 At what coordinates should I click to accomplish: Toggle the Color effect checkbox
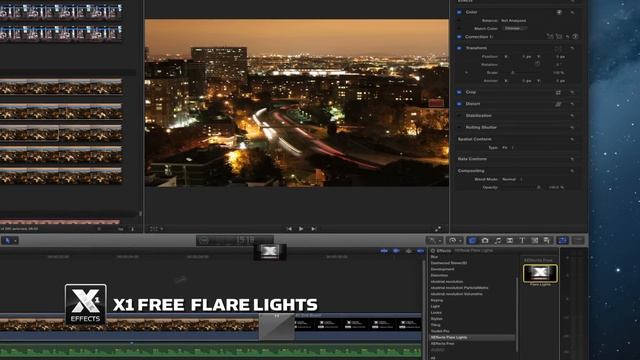459,12
